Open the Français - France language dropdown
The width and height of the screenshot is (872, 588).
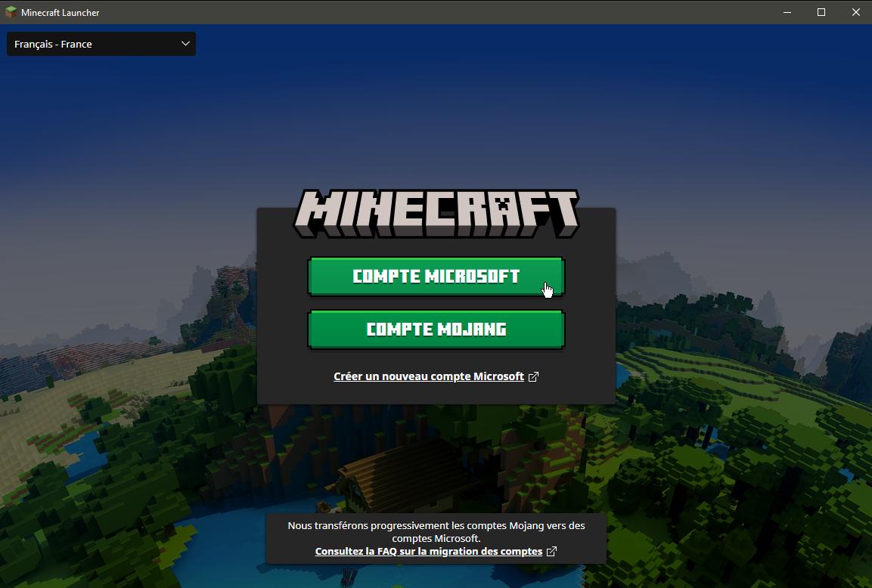click(101, 44)
